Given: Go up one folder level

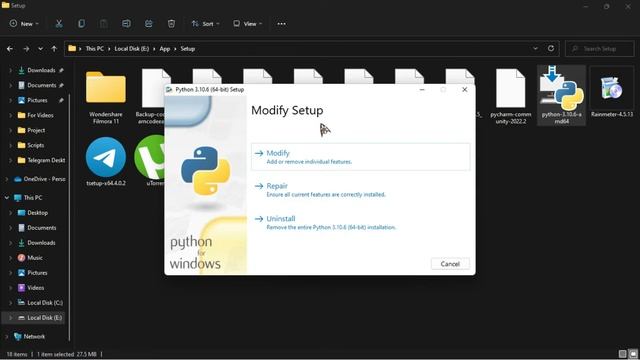Looking at the screenshot, I should (54, 49).
